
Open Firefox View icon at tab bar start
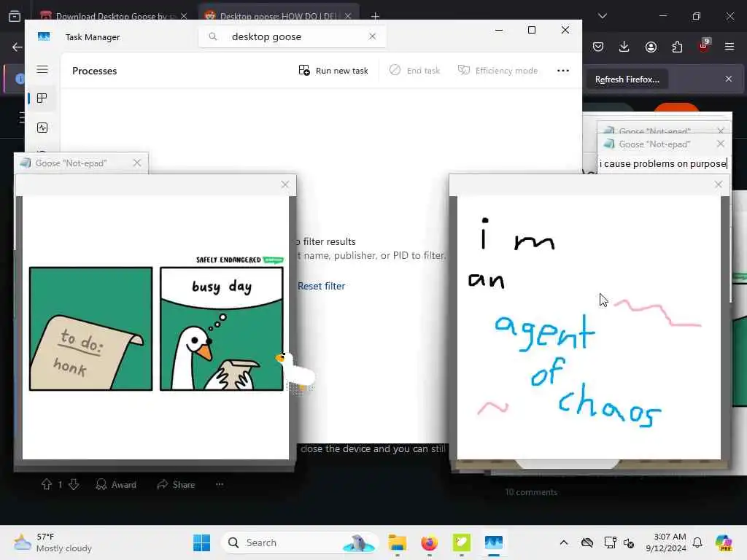tap(15, 16)
